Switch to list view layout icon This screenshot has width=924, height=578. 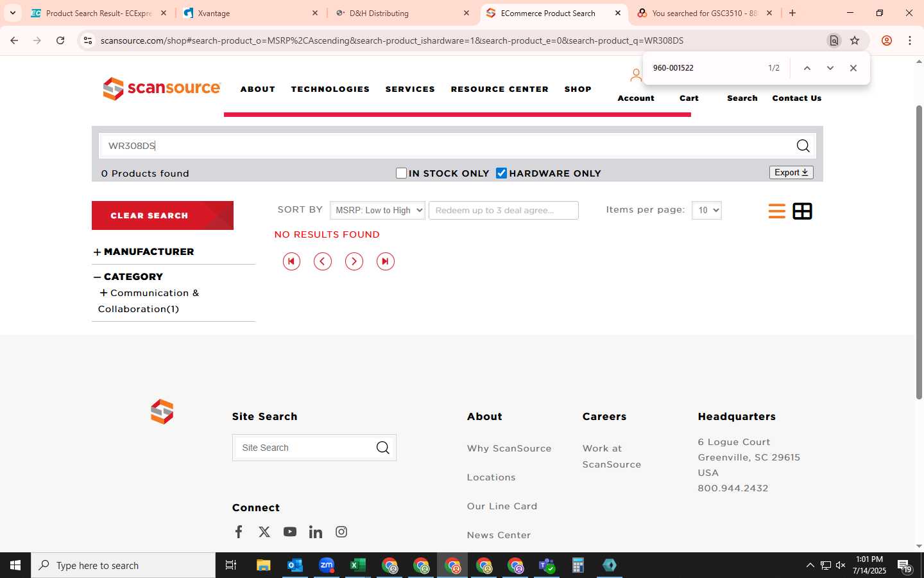776,211
